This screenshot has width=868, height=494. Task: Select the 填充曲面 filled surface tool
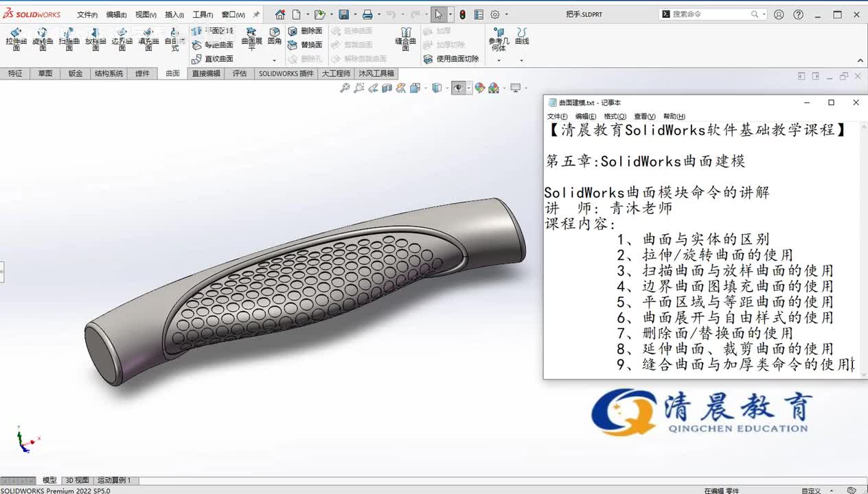(148, 40)
